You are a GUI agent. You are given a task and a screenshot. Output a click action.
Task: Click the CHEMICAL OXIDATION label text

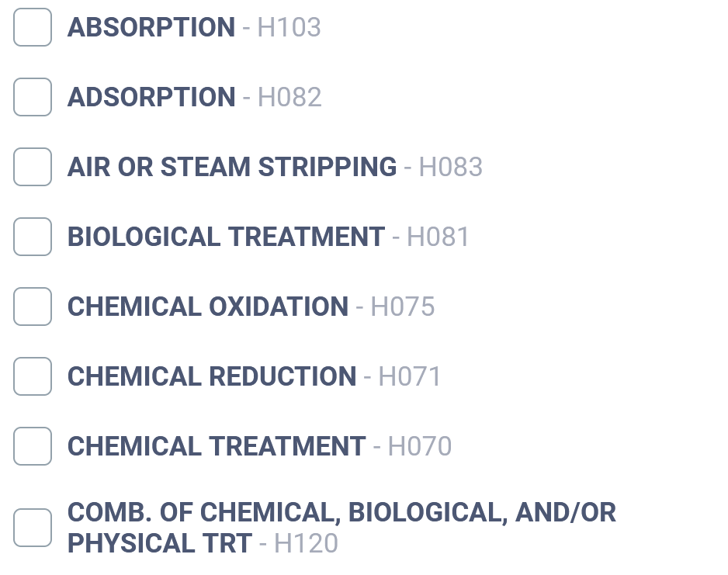coord(207,307)
